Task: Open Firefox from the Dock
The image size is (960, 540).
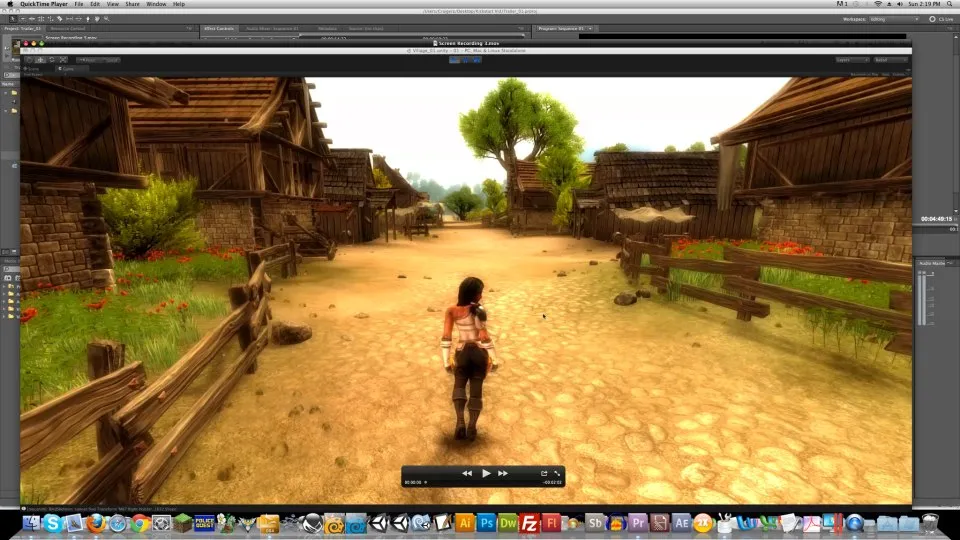Action: pyautogui.click(x=95, y=522)
